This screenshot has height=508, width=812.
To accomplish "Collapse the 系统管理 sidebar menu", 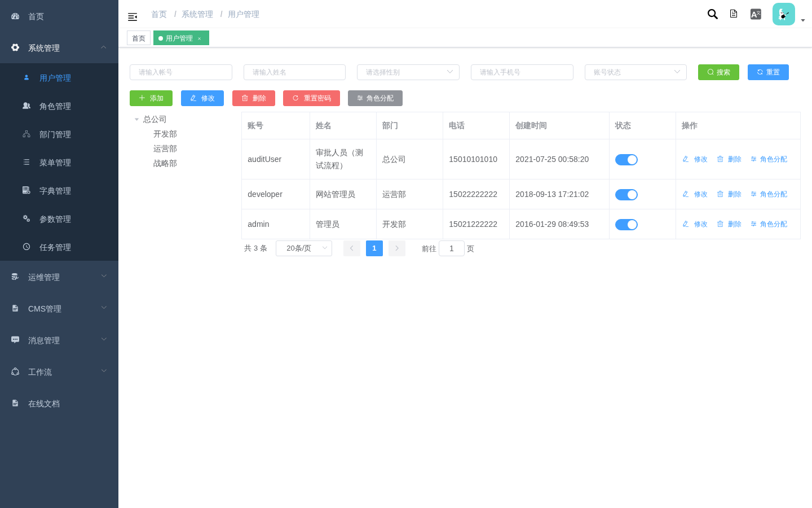I will [59, 48].
